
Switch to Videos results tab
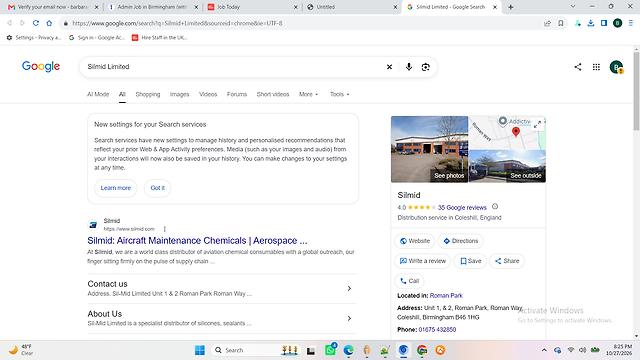pos(208,94)
